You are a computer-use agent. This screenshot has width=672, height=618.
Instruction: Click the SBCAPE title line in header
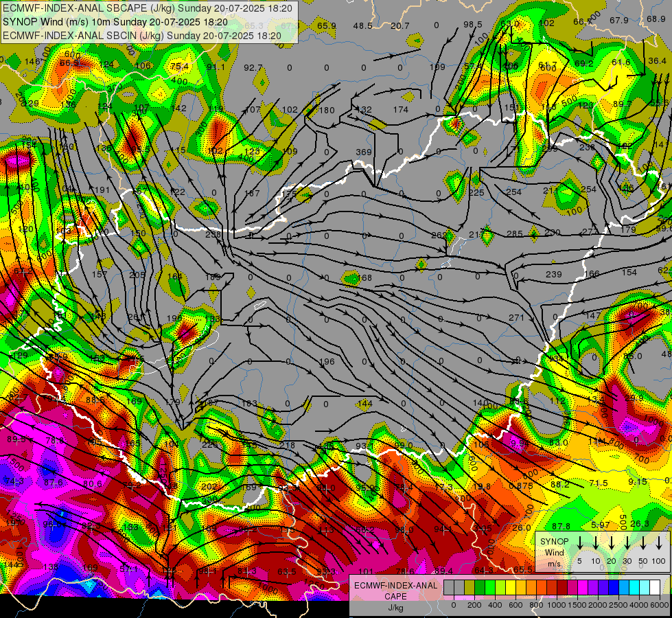coord(148,8)
